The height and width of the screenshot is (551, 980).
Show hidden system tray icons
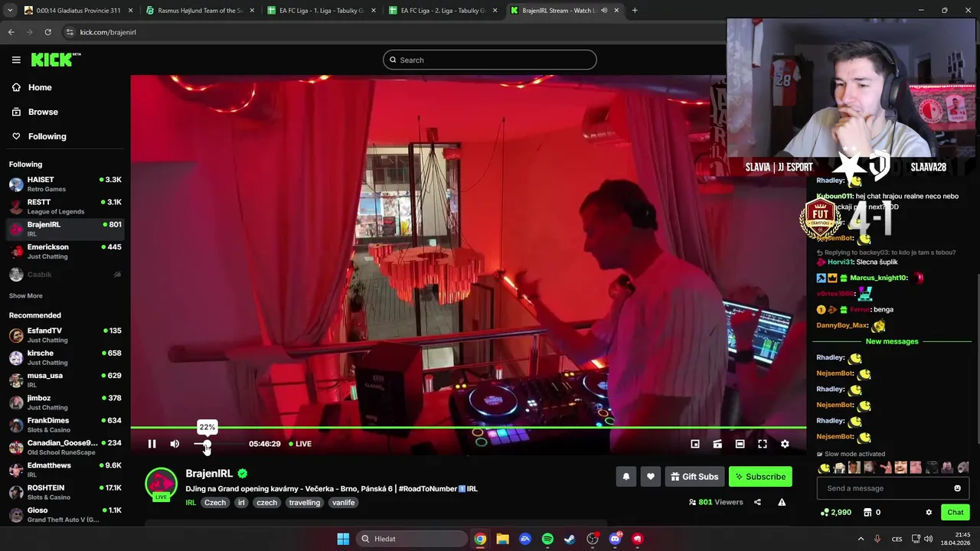click(861, 539)
